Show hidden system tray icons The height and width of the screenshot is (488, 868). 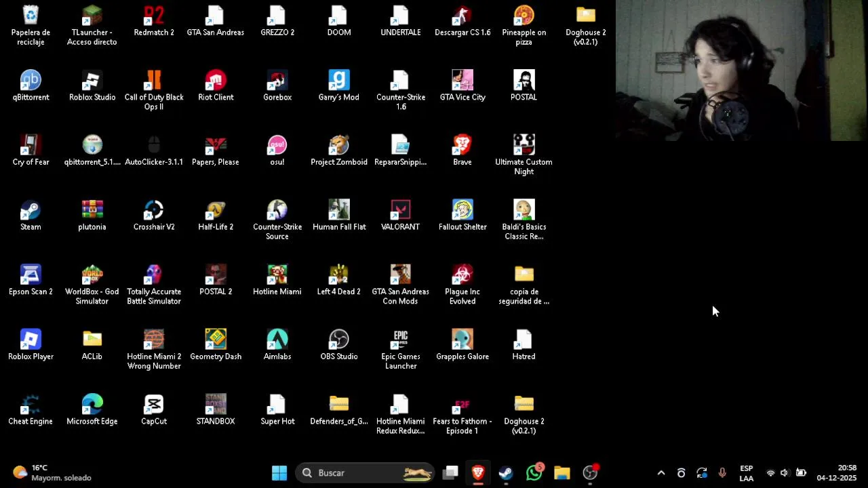click(x=661, y=473)
